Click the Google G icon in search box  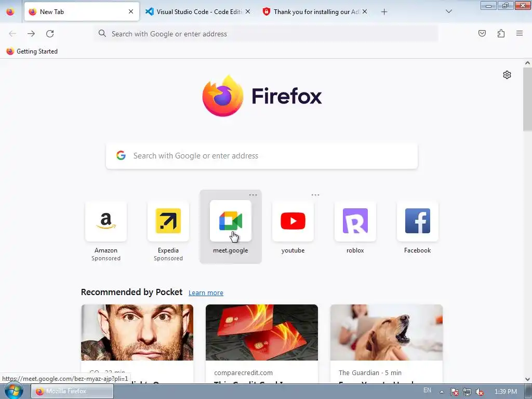(121, 155)
